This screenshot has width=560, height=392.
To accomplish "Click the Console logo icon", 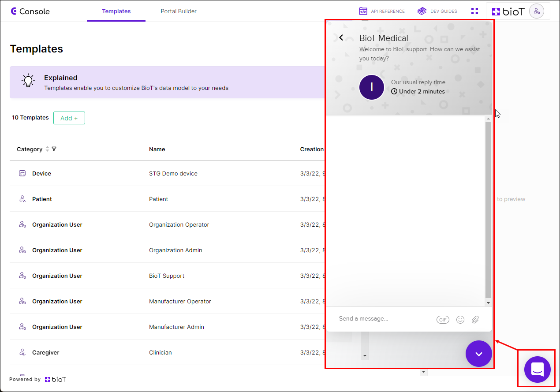I will (14, 11).
